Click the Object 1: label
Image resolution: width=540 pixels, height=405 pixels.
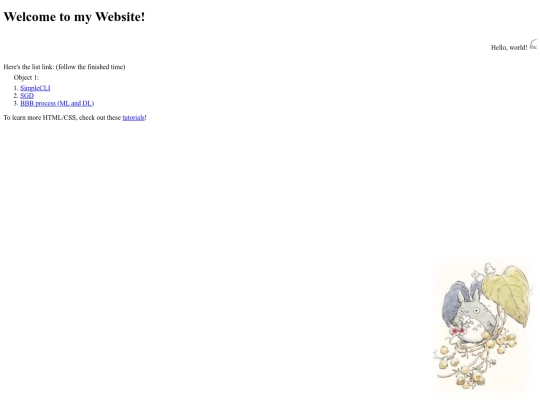(x=26, y=77)
